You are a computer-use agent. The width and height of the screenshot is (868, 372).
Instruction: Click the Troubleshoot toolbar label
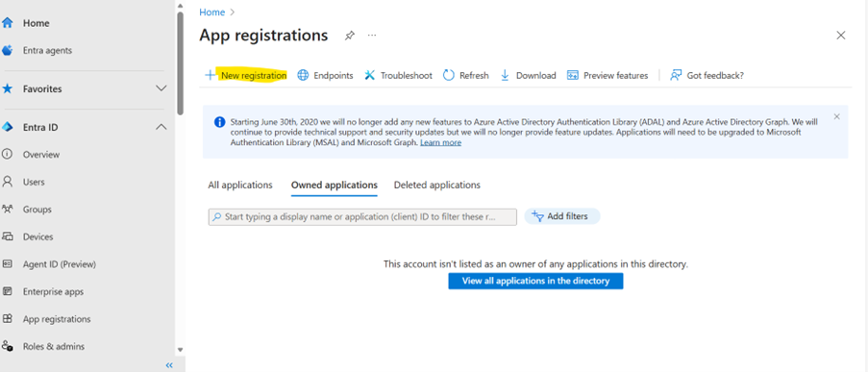(407, 75)
